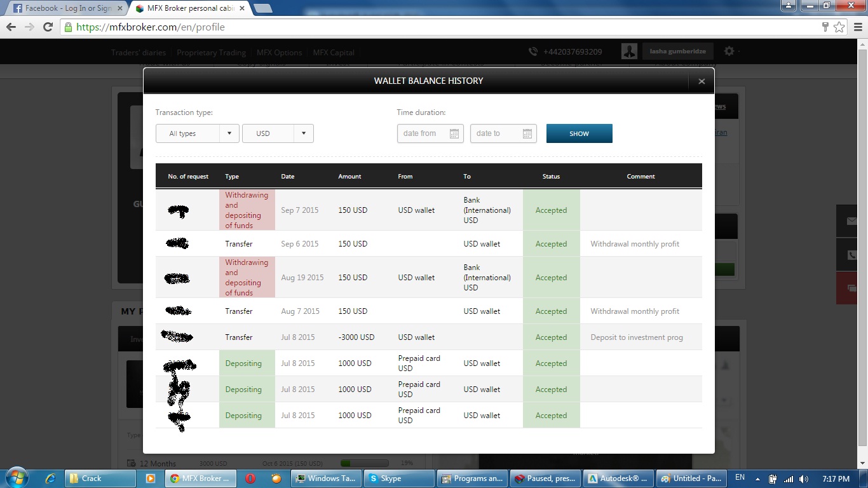Switch to the Facebook Log In tab
868x488 pixels.
click(62, 8)
